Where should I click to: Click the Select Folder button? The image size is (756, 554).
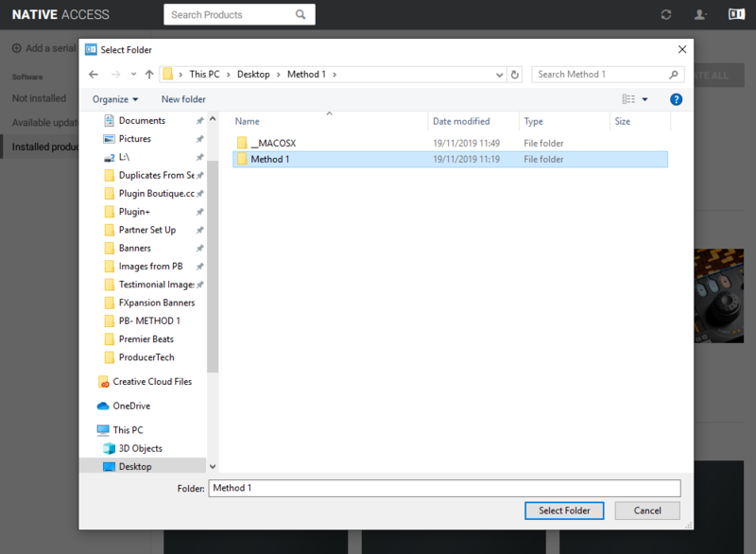pos(564,511)
